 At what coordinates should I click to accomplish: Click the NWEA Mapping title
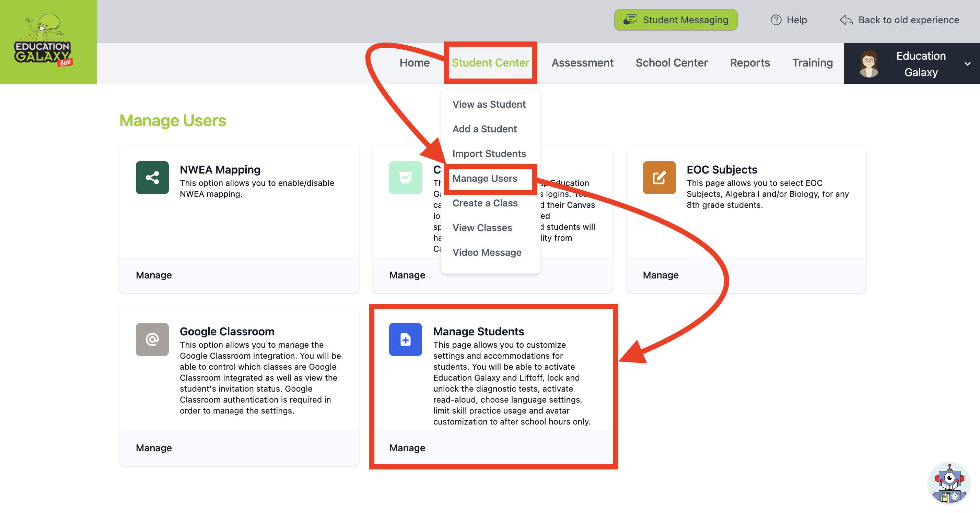(220, 170)
